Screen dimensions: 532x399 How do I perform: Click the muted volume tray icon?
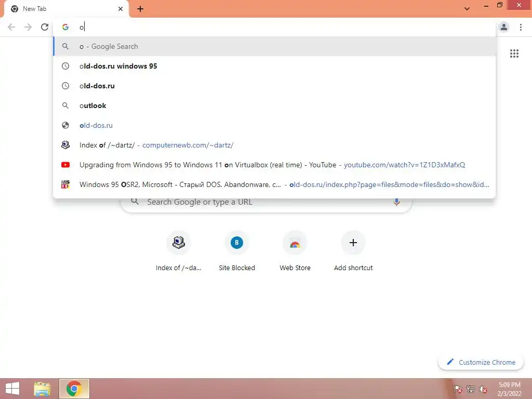483,389
